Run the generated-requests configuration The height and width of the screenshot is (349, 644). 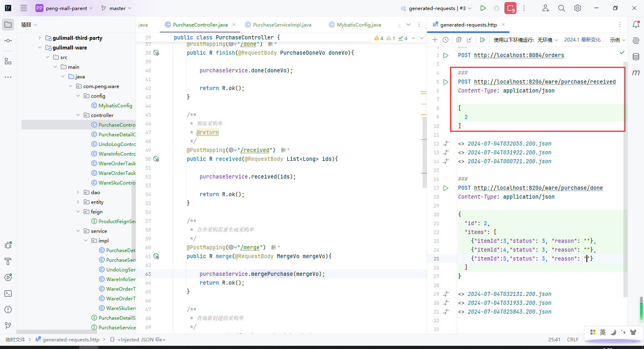(x=483, y=8)
